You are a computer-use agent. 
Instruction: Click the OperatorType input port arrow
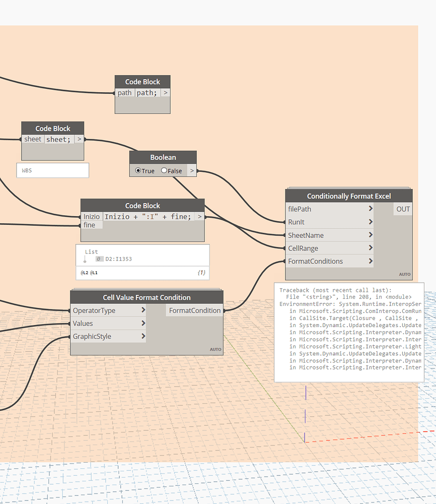pyautogui.click(x=144, y=310)
